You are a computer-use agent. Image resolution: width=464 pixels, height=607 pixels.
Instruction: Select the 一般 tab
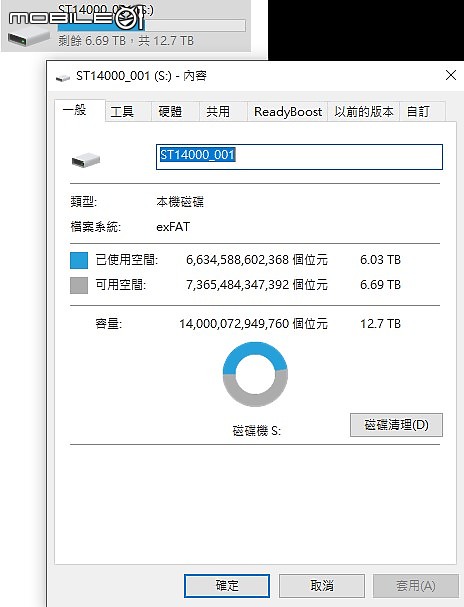pyautogui.click(x=80, y=110)
